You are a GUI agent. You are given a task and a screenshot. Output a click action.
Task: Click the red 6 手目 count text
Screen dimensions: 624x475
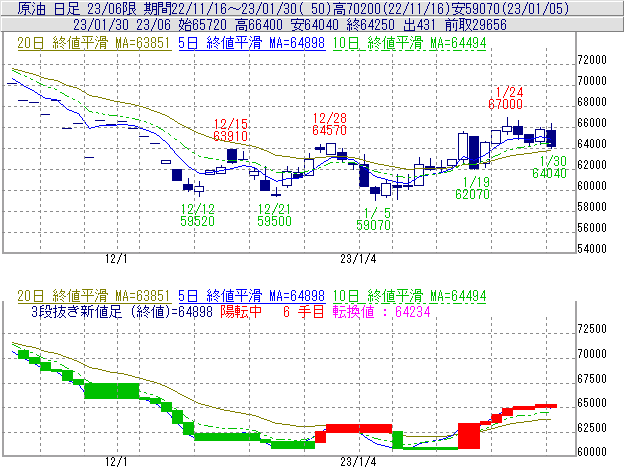tap(304, 311)
